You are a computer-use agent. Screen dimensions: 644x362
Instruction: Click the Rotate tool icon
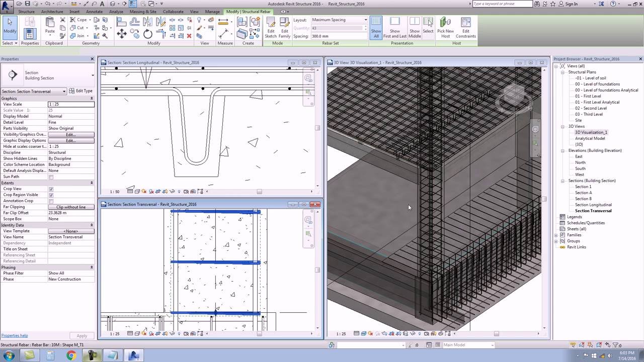tap(148, 34)
